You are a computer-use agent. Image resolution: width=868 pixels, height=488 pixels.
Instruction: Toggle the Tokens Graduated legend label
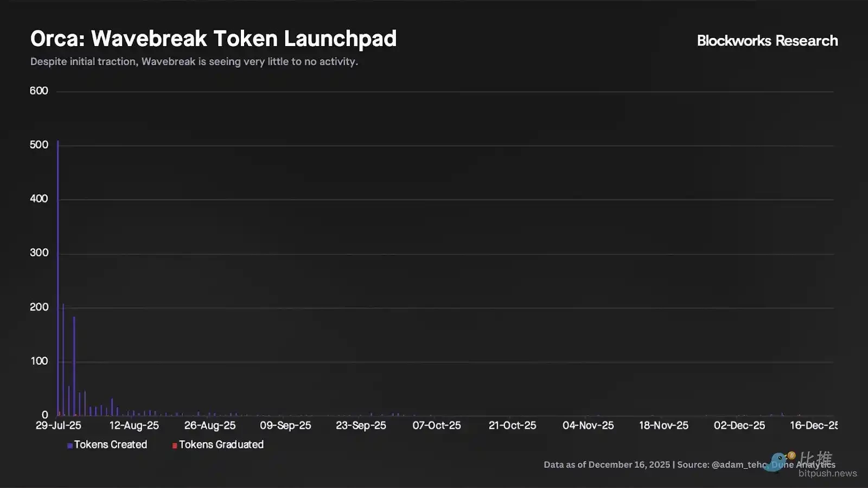pos(221,445)
